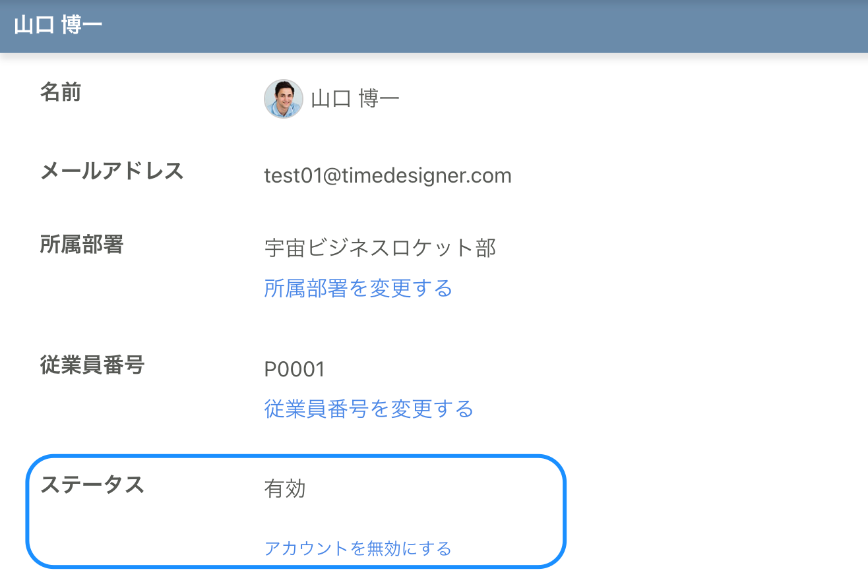Click the name text 山口 博一
The image size is (868, 588).
(x=355, y=99)
